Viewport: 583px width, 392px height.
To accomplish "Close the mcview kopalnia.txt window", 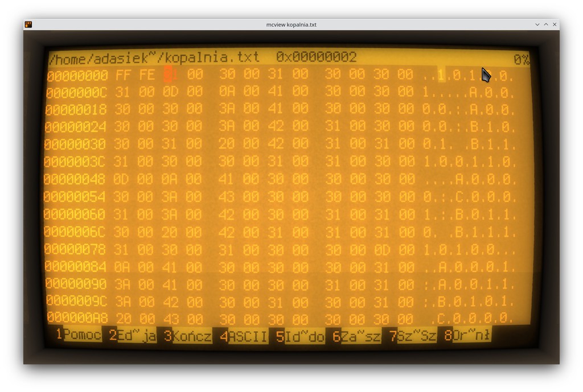I will point(555,24).
